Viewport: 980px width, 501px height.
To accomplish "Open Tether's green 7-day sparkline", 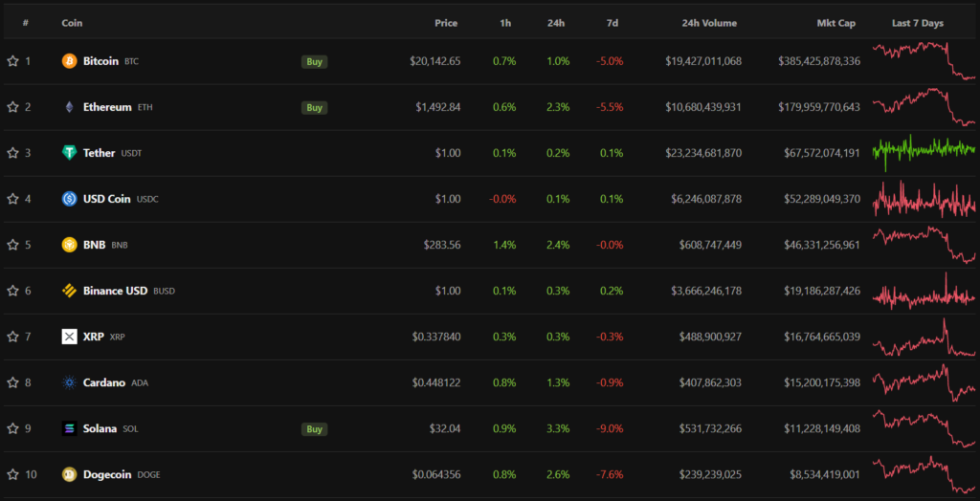I will click(x=924, y=152).
